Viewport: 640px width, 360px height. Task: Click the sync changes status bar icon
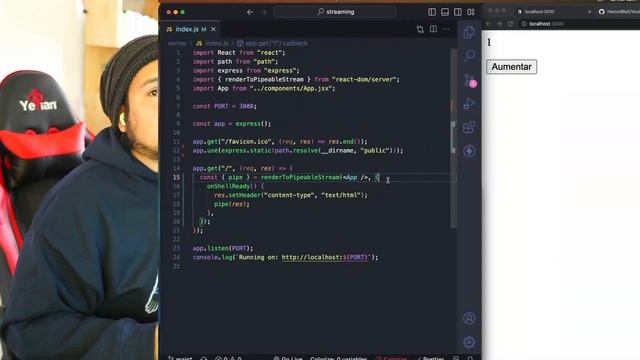204,358
